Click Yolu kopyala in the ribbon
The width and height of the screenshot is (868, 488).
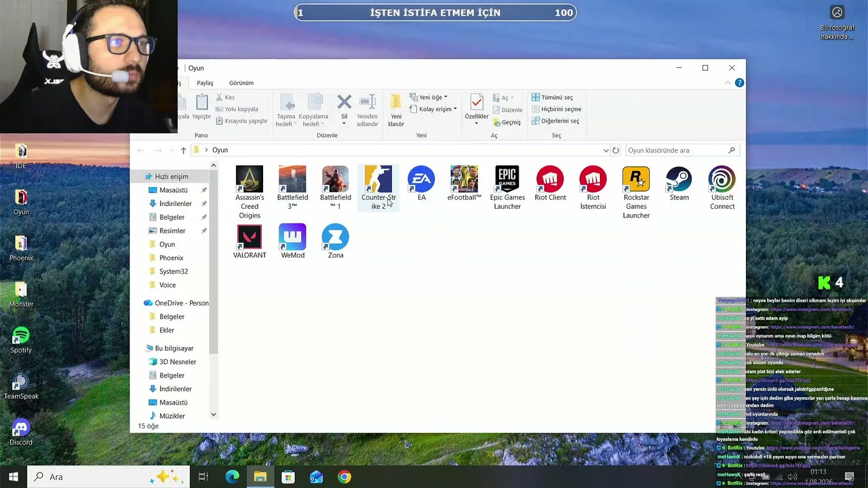[x=237, y=109]
